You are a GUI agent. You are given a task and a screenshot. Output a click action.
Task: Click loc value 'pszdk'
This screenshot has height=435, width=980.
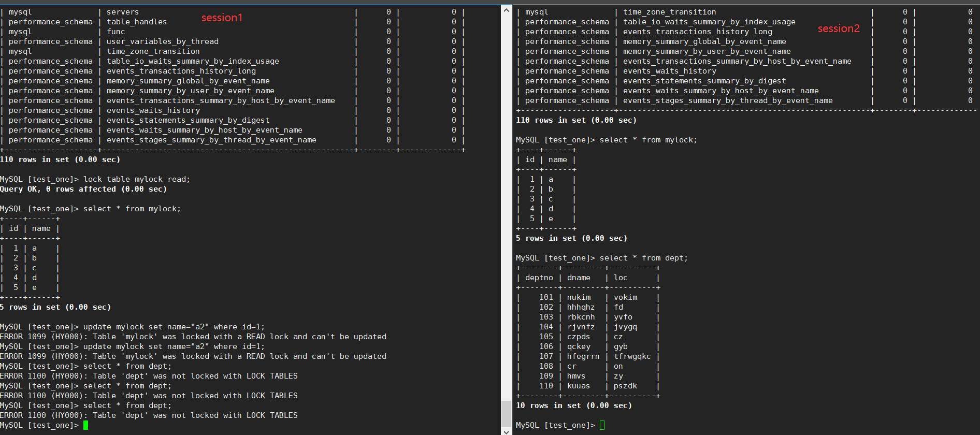626,386
